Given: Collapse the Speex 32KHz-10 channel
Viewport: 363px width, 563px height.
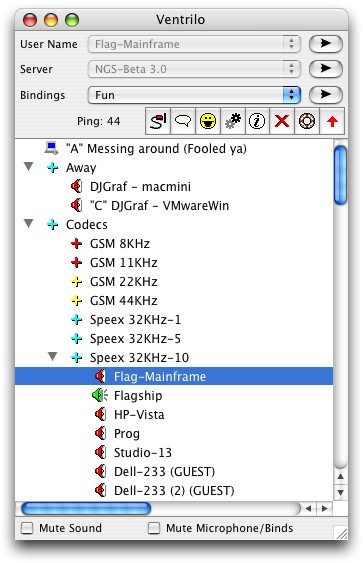Looking at the screenshot, I should click(53, 357).
